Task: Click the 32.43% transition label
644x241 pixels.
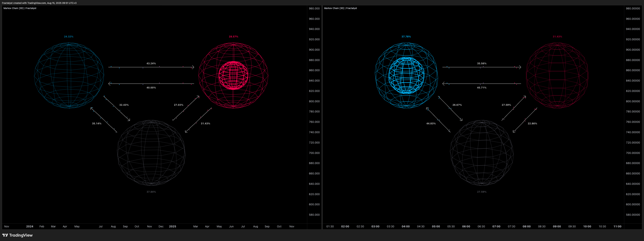Action: (124, 105)
